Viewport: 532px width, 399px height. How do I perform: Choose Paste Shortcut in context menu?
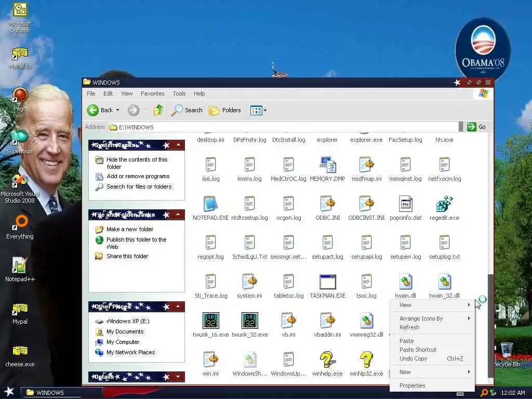click(x=432, y=350)
